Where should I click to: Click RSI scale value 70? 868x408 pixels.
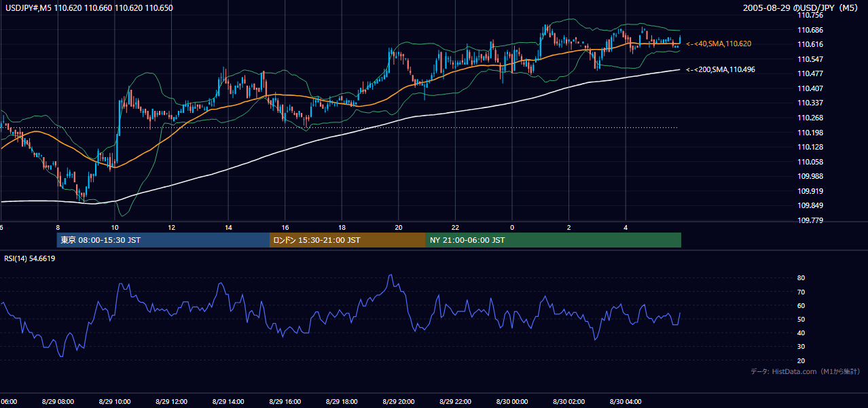pos(801,292)
